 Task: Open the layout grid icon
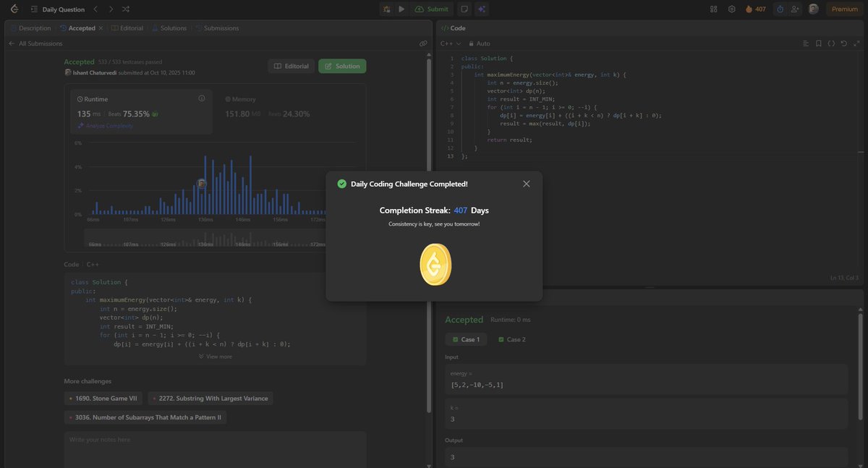714,9
